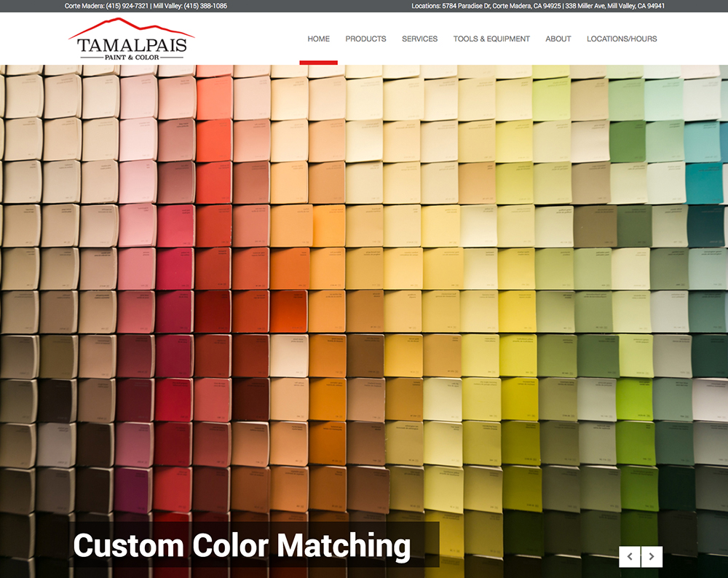The width and height of the screenshot is (728, 578).
Task: Click the red underline beneath Home
Action: (318, 63)
